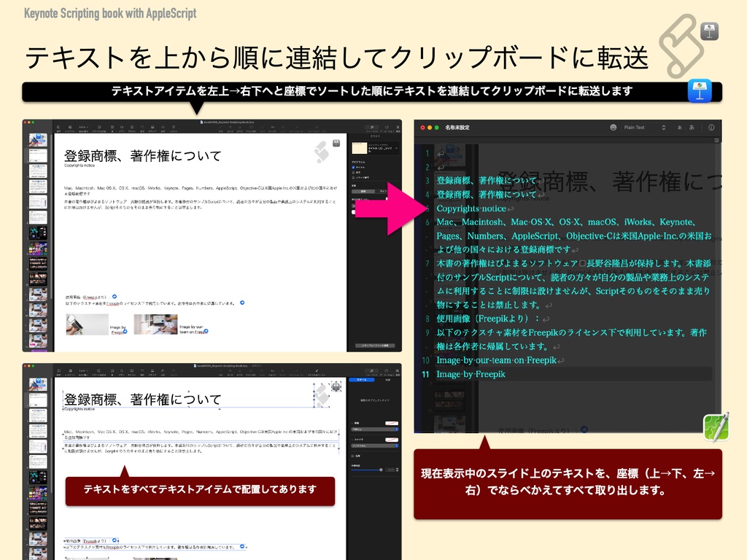Click info icon in 名称未設定 editor toolbar
Viewport: 747px width, 560px height.
(x=711, y=127)
